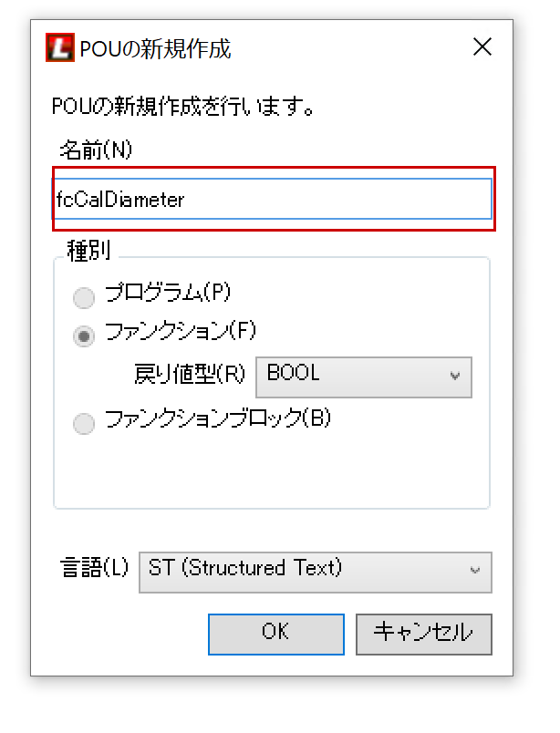This screenshot has height=733, width=560.
Task: Close the POU新規作成 dialog
Action: coord(482,47)
